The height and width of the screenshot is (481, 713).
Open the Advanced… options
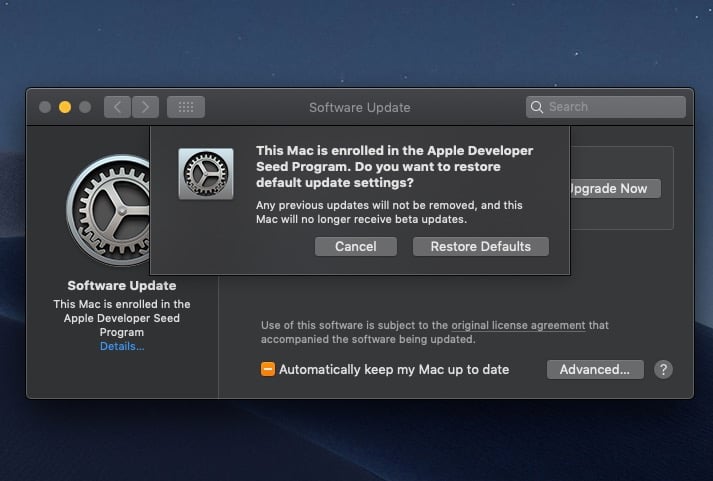(x=595, y=370)
